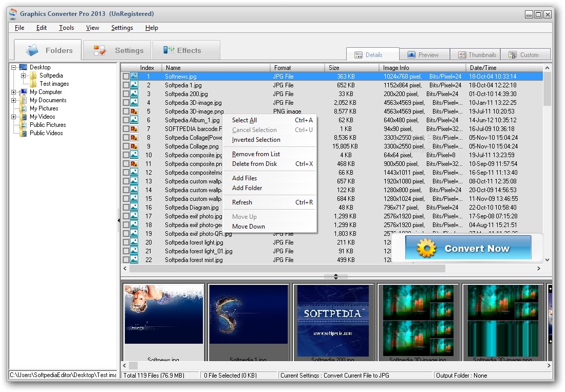Click the file icon for Softpedia Diagram.jpg
565x392 pixels.
pyautogui.click(x=134, y=207)
